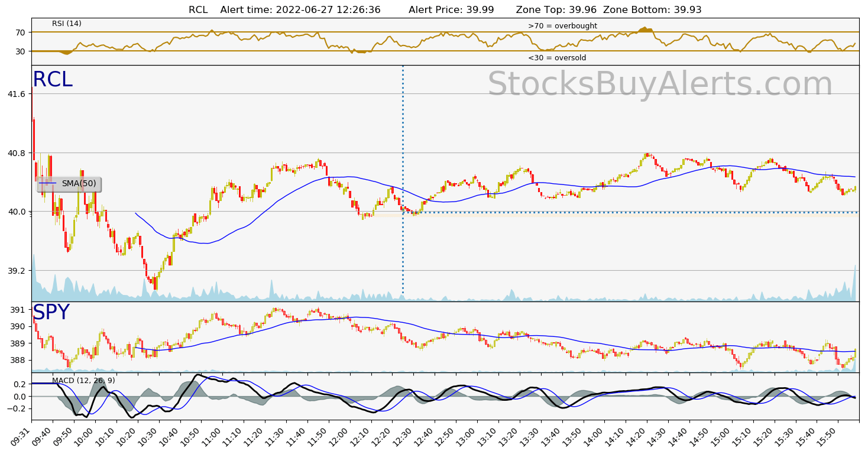This screenshot has width=868, height=454.
Task: Click the MACD -0.2 axis label
Action: pyautogui.click(x=18, y=408)
